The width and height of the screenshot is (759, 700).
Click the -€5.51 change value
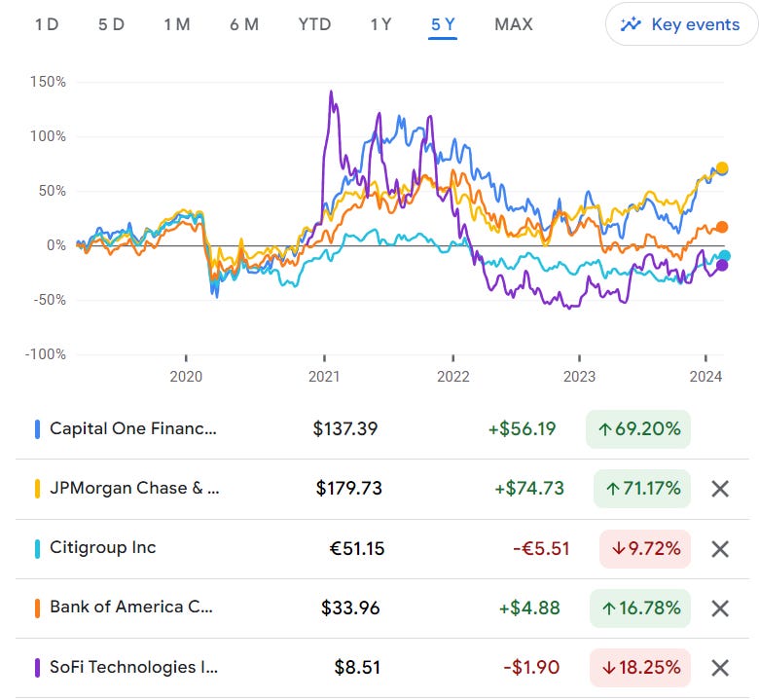click(x=541, y=548)
